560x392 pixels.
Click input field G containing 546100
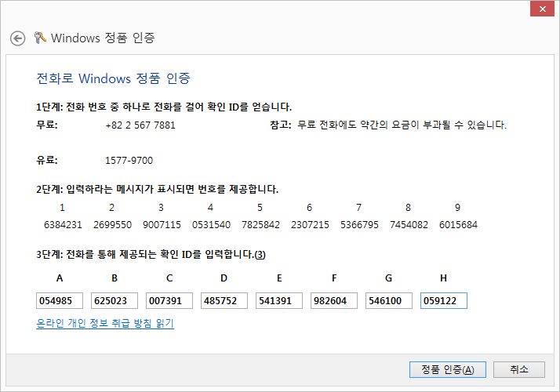point(389,300)
